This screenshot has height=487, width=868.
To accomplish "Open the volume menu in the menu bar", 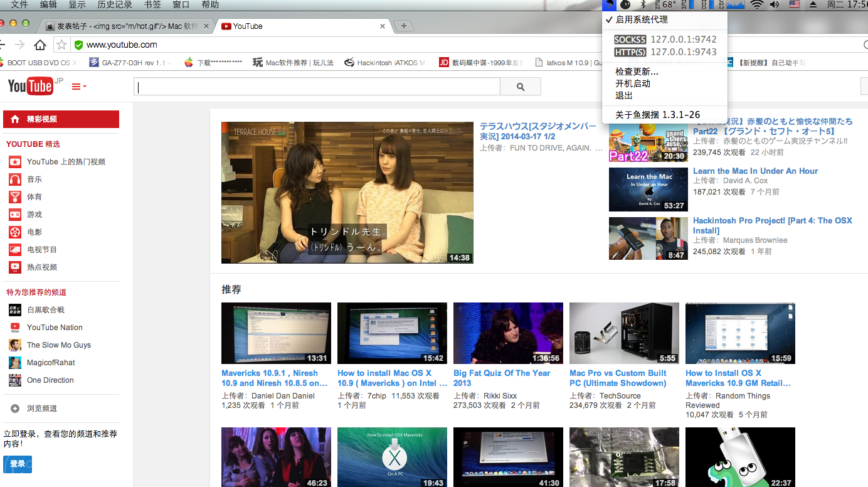I will pyautogui.click(x=776, y=6).
